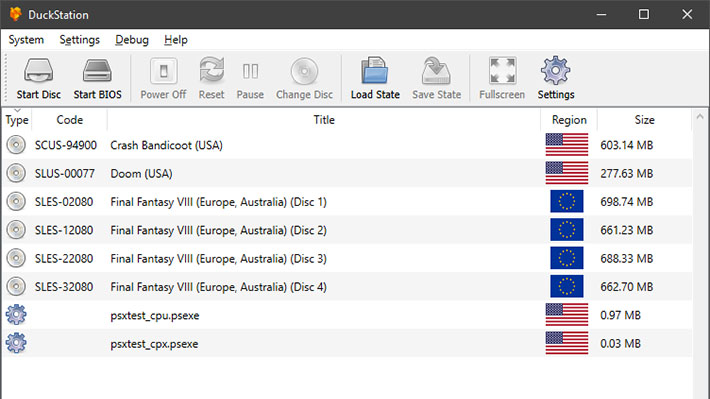The image size is (710, 399).
Task: Click the EU flag for Final Fantasy VIII Disc 1
Action: (567, 202)
